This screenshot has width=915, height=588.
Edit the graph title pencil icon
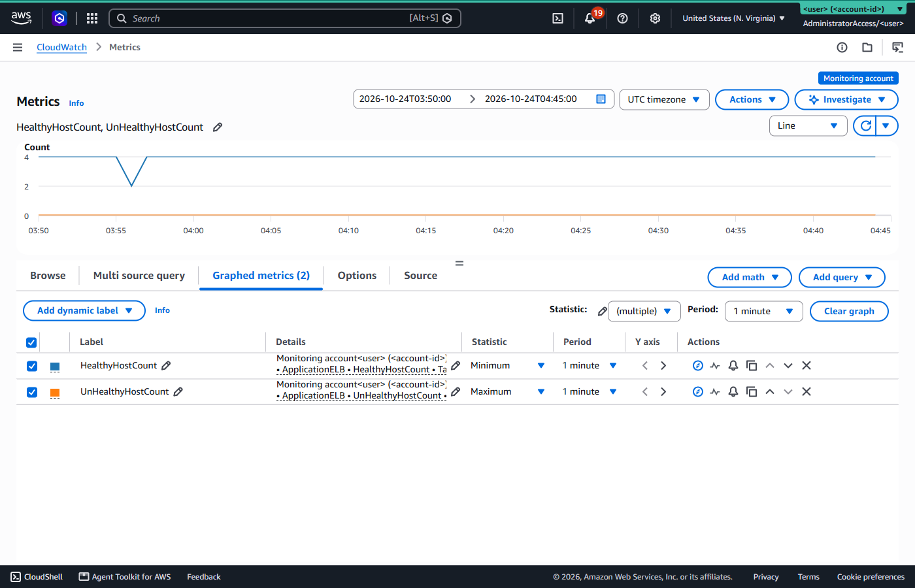coord(218,127)
